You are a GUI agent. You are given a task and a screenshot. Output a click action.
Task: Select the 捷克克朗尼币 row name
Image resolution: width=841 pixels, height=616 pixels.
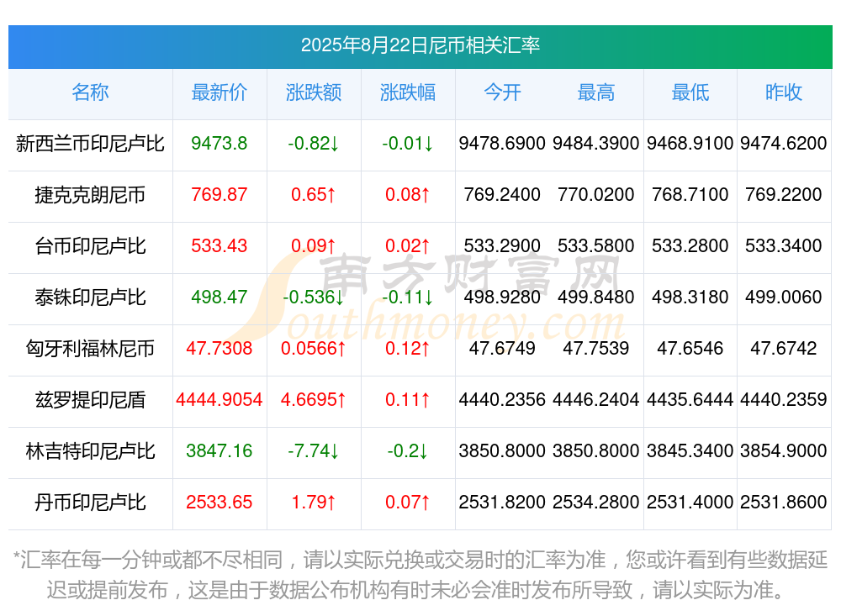(90, 195)
